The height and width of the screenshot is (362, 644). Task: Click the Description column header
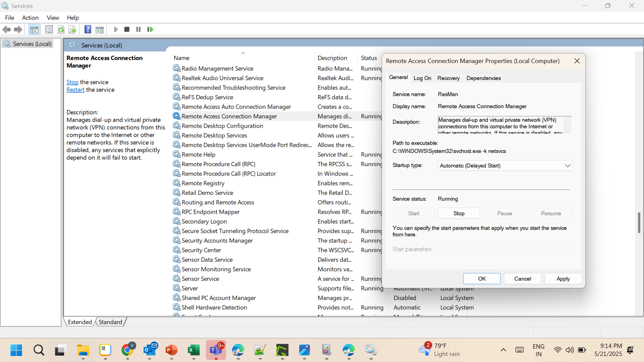pos(336,58)
